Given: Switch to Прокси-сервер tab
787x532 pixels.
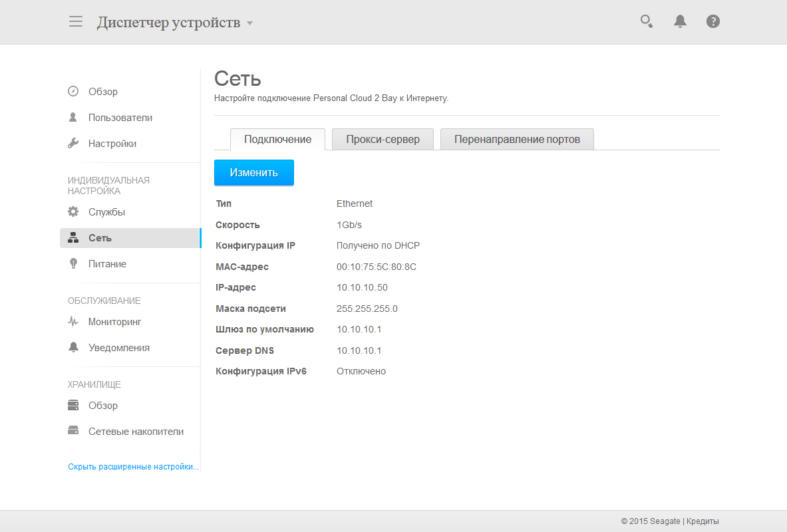Looking at the screenshot, I should (x=383, y=139).
